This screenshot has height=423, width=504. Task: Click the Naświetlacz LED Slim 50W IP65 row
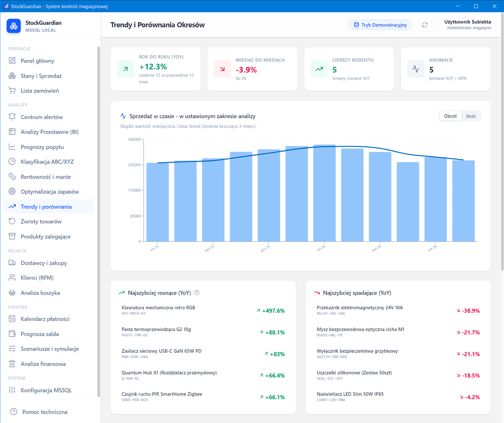[x=398, y=397]
